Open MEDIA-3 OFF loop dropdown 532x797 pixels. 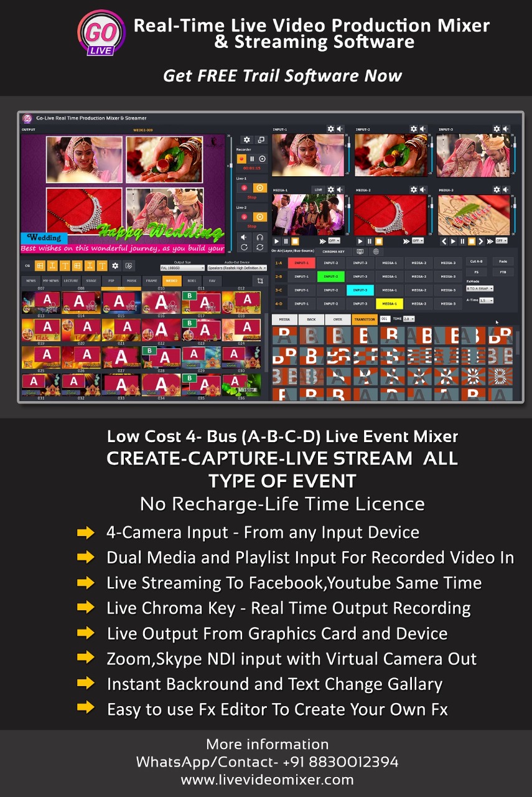tap(501, 241)
